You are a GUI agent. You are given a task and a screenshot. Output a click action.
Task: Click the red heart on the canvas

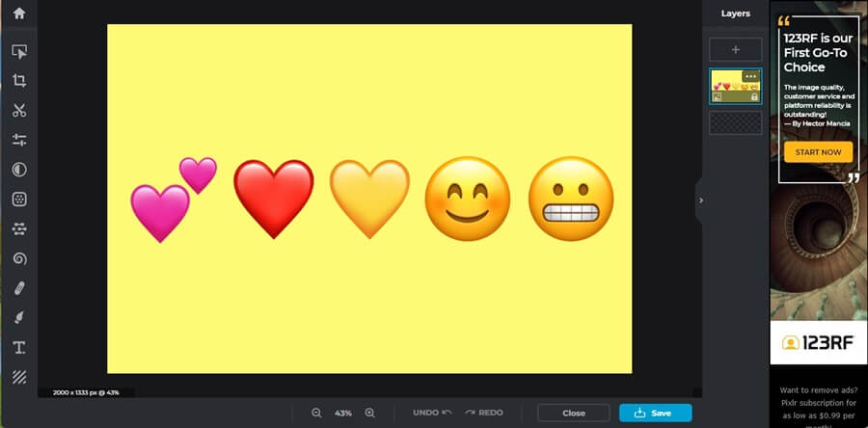click(274, 200)
